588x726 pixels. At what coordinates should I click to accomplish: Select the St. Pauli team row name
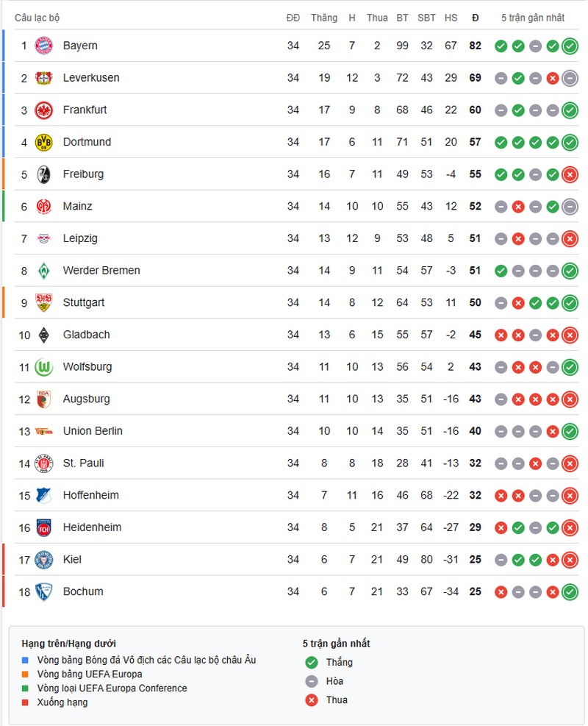coord(84,463)
